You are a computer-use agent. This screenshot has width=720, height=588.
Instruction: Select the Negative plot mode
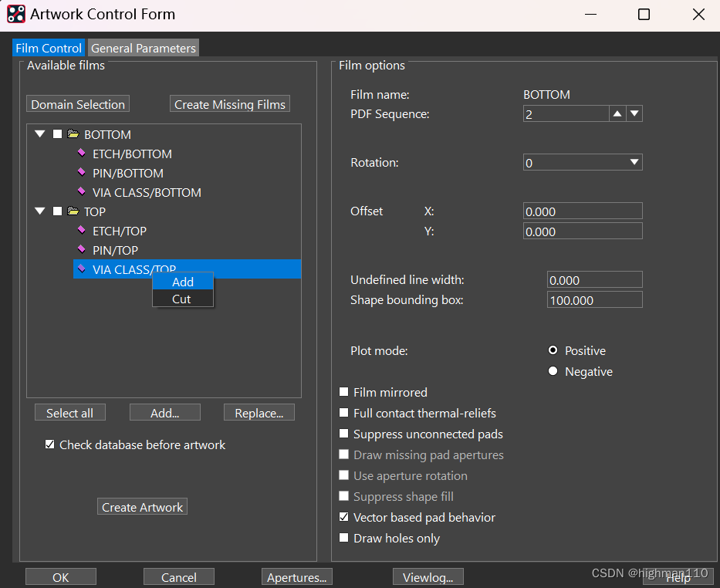point(553,371)
